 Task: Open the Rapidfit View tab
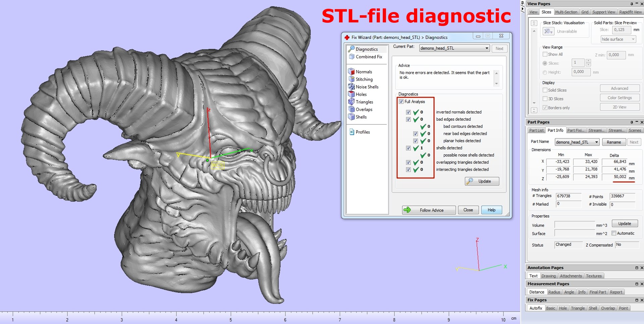click(630, 12)
